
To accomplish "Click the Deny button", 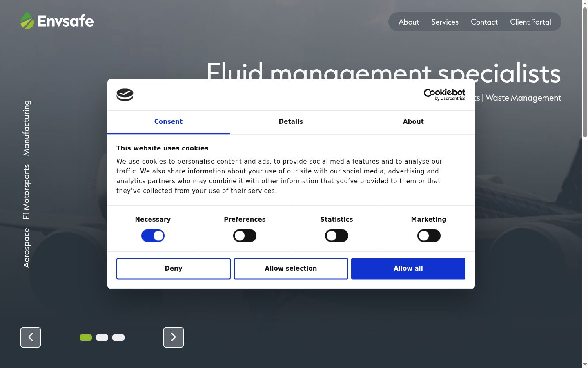I will pyautogui.click(x=174, y=269).
